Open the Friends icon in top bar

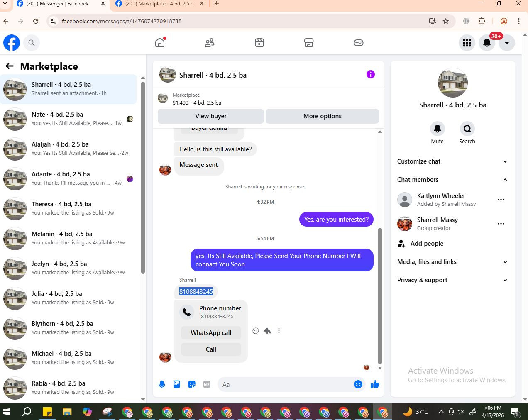click(x=210, y=42)
